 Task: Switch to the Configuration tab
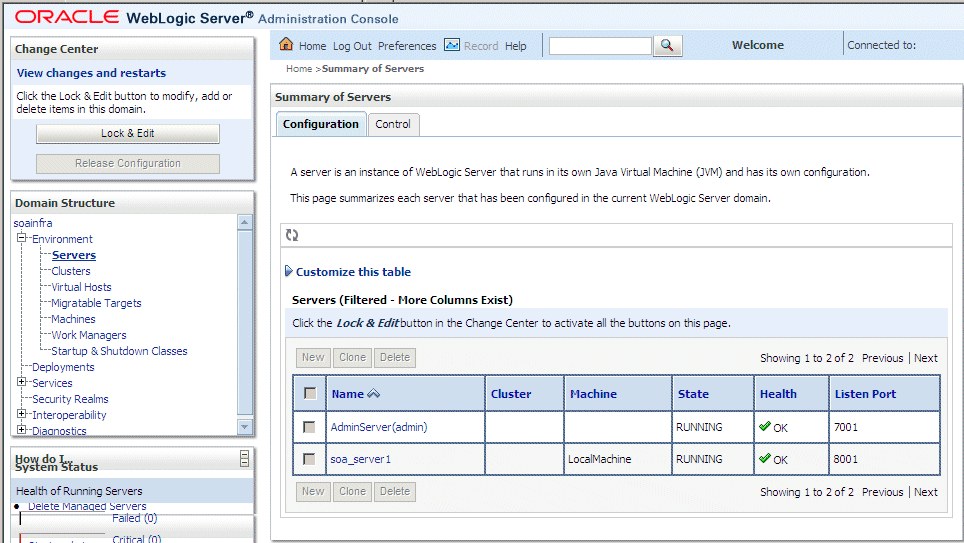click(321, 124)
